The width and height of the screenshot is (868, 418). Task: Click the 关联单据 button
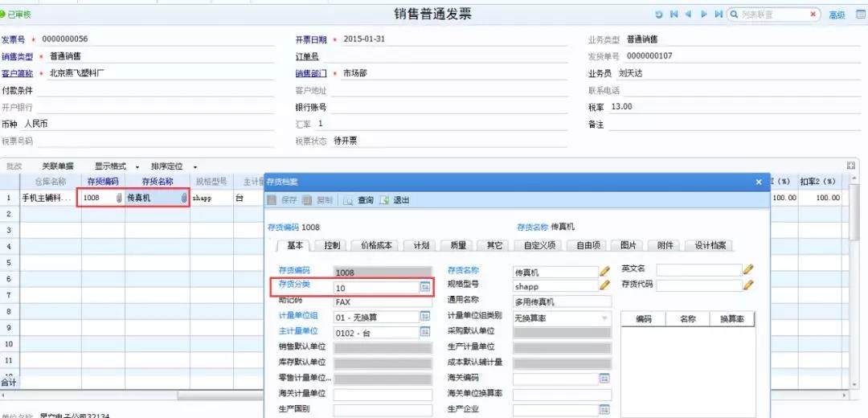[58, 166]
